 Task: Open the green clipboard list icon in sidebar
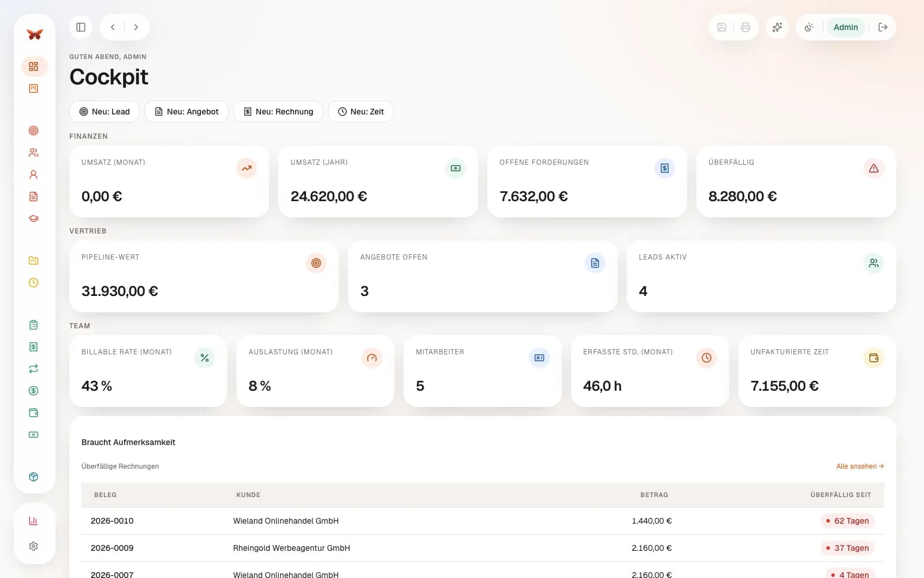33,325
